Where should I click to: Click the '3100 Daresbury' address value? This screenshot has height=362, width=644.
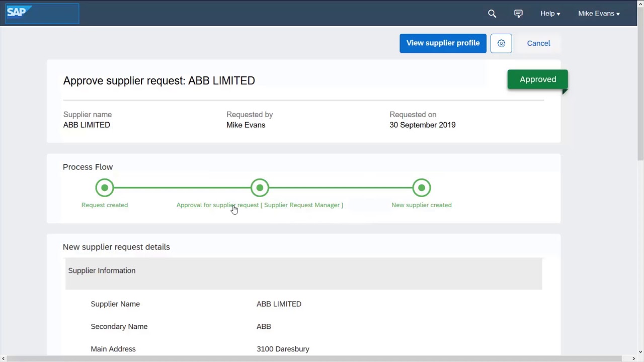coord(283,349)
